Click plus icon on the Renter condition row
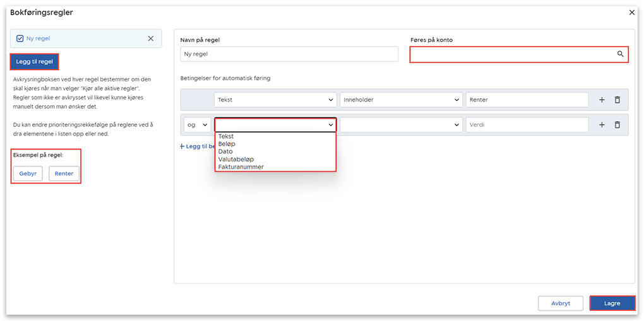 601,100
